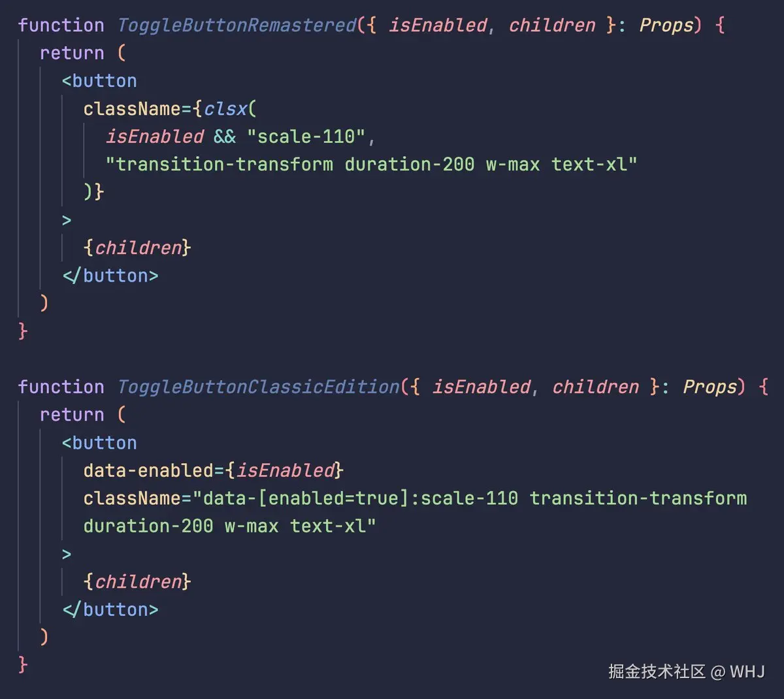
Task: Click the clsx function call
Action: 225,108
